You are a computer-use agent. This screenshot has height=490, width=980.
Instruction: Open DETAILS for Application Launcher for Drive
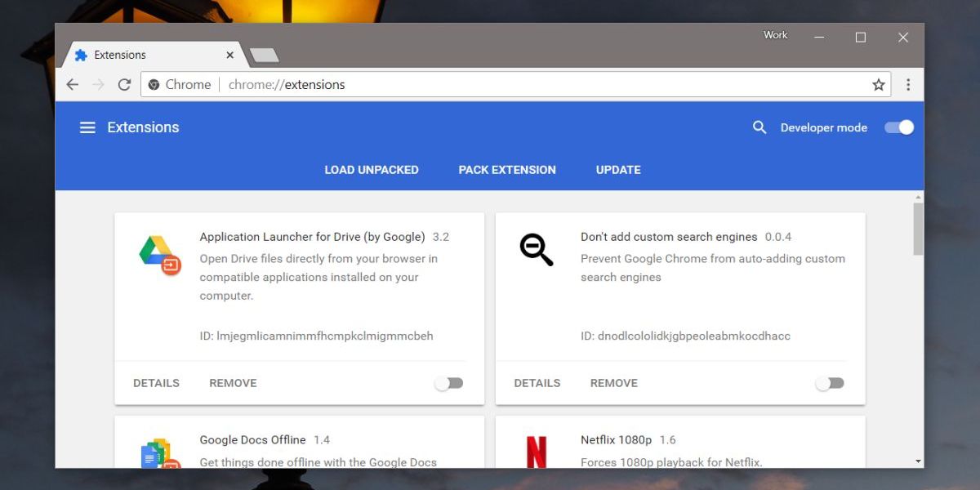(x=156, y=383)
